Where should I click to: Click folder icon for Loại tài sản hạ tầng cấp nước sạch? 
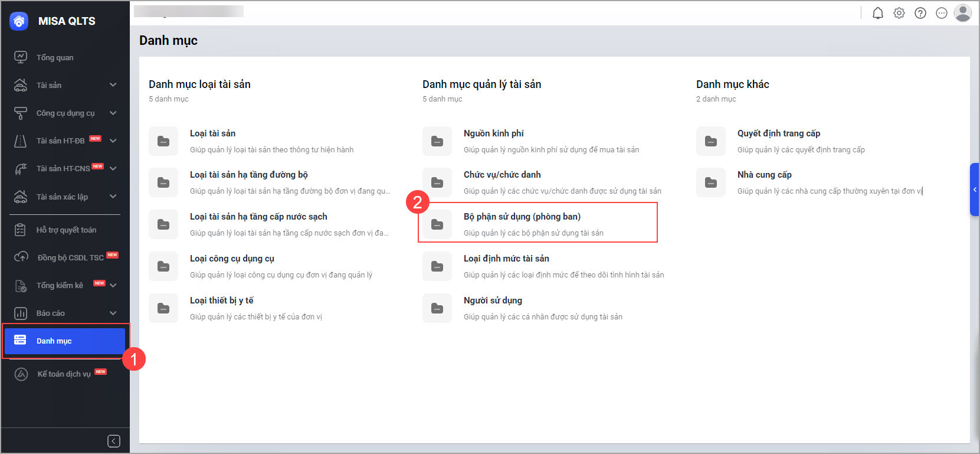pos(163,224)
